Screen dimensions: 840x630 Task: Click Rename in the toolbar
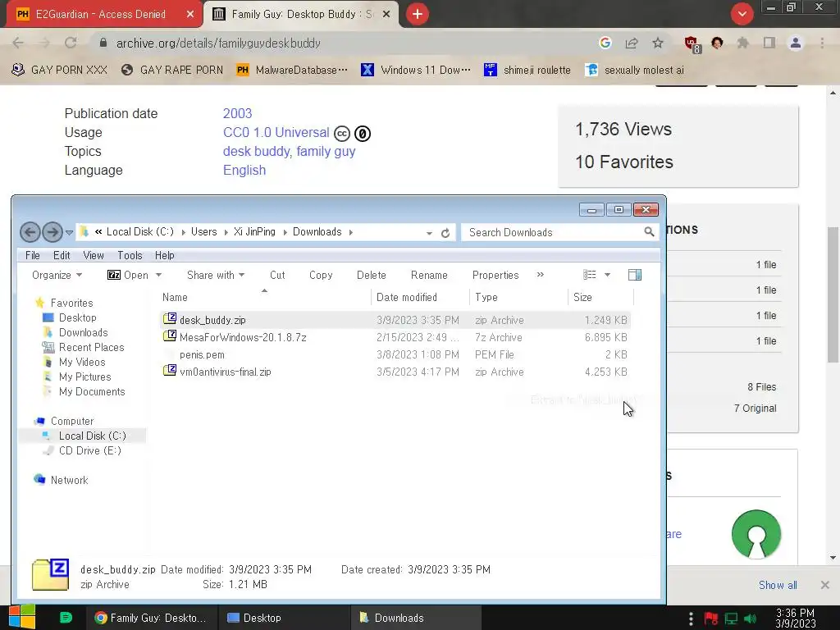[429, 275]
